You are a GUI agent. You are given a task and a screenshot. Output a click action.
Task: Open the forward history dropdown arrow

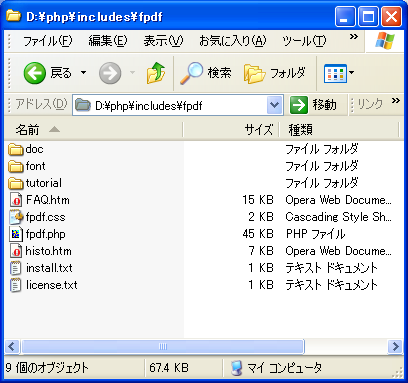pyautogui.click(x=132, y=72)
